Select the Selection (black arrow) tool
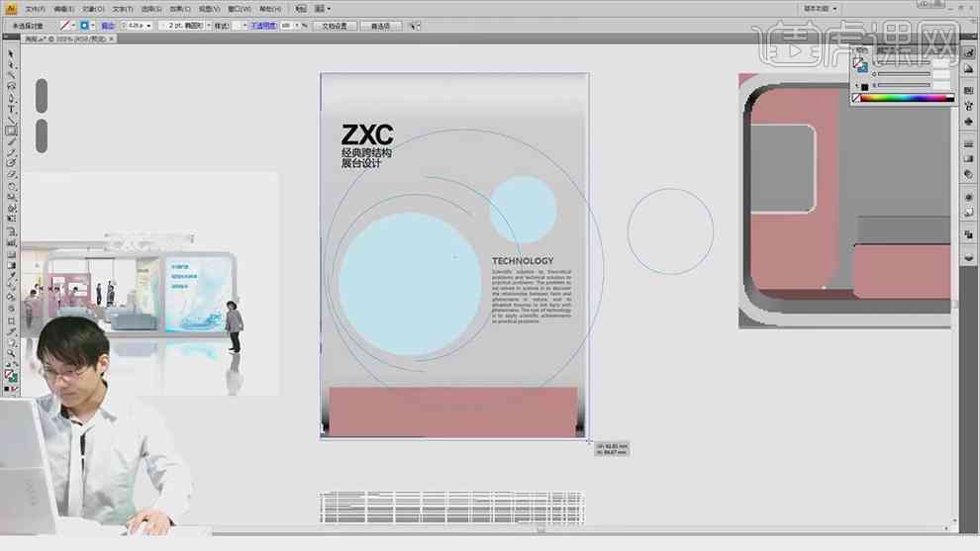 click(x=11, y=53)
